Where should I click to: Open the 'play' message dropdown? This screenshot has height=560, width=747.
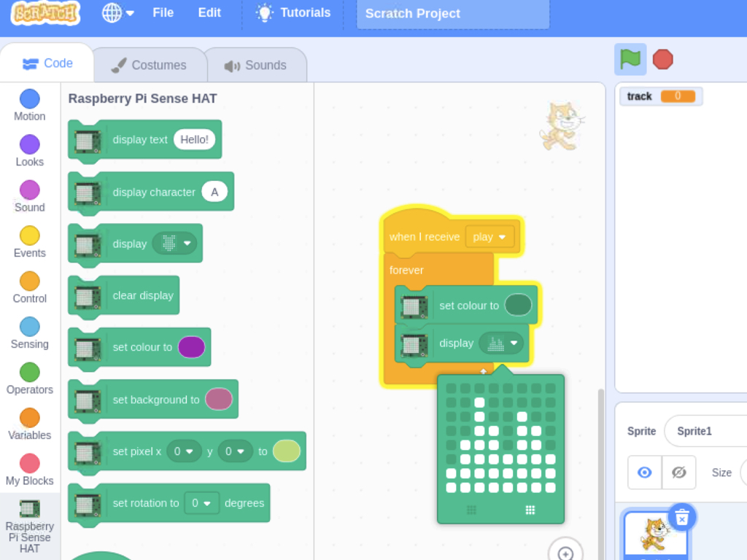[489, 237]
